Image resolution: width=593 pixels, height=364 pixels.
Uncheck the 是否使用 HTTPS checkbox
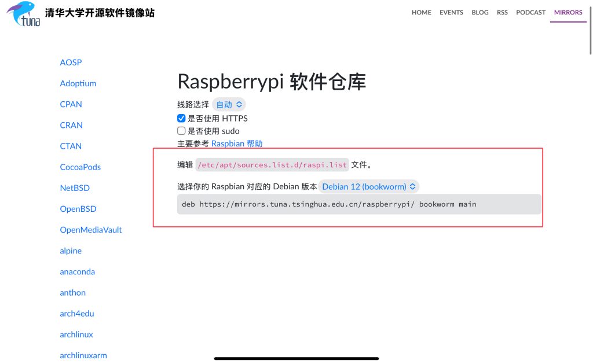181,118
